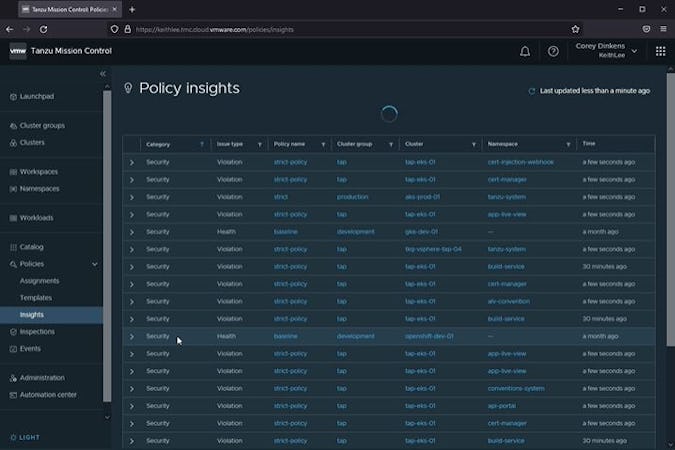Open the cert-injection-webhook namespace link
Screen dimensions: 675x450
(x=520, y=162)
